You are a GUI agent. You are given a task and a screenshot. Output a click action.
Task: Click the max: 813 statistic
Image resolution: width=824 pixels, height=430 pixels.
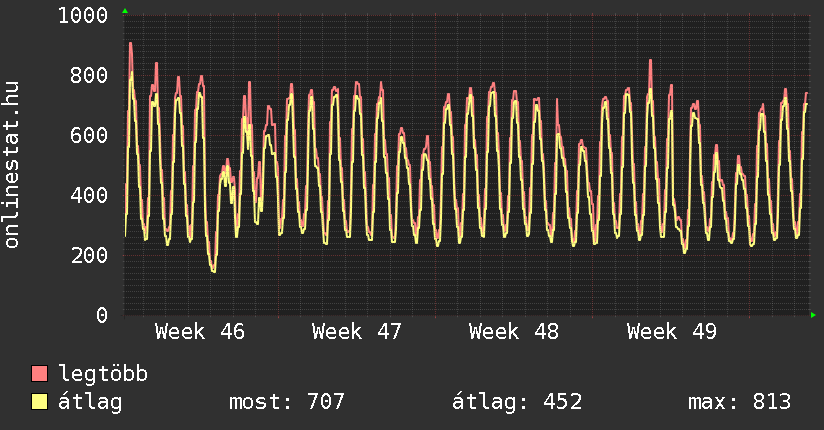coord(739,402)
